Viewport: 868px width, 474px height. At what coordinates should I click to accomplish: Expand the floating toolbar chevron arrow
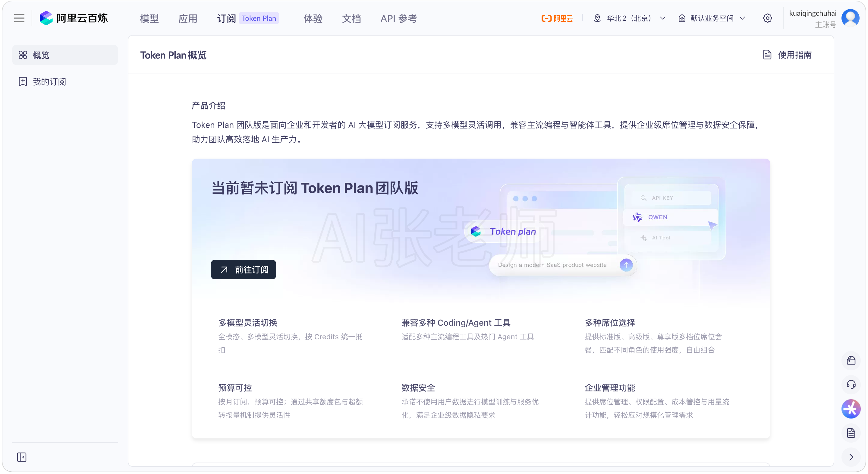click(851, 457)
